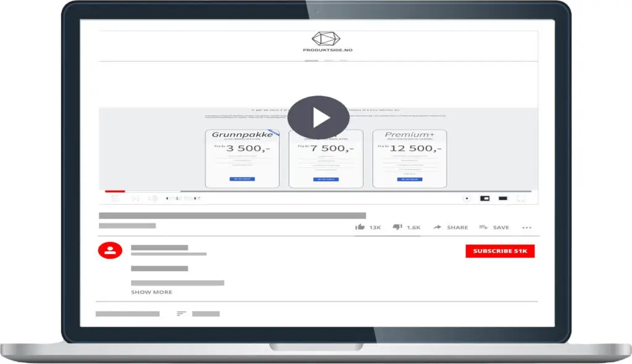Screen dimensions: 632x364
Task: Click the SHARE button
Action: tap(451, 228)
